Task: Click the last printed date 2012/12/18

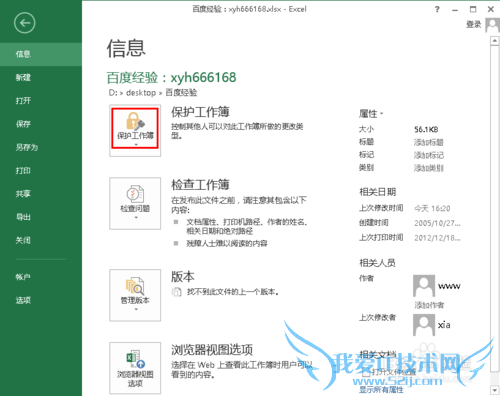Action: click(x=437, y=238)
